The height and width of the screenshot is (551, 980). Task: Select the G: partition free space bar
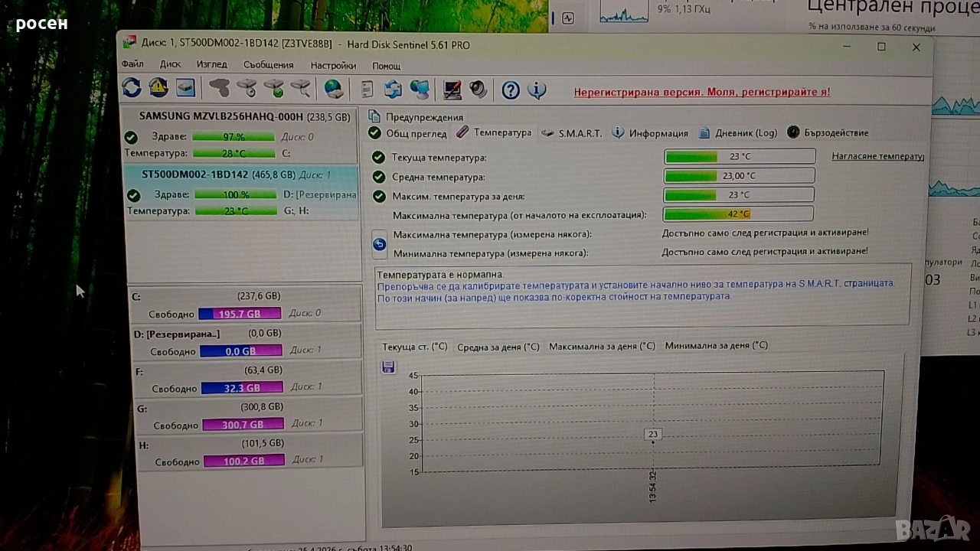pos(243,425)
